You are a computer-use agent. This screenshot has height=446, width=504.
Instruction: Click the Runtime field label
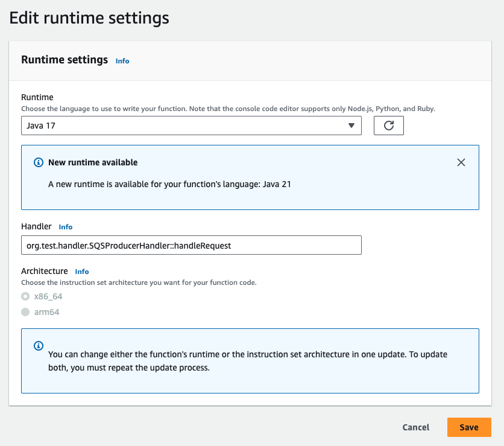[37, 97]
